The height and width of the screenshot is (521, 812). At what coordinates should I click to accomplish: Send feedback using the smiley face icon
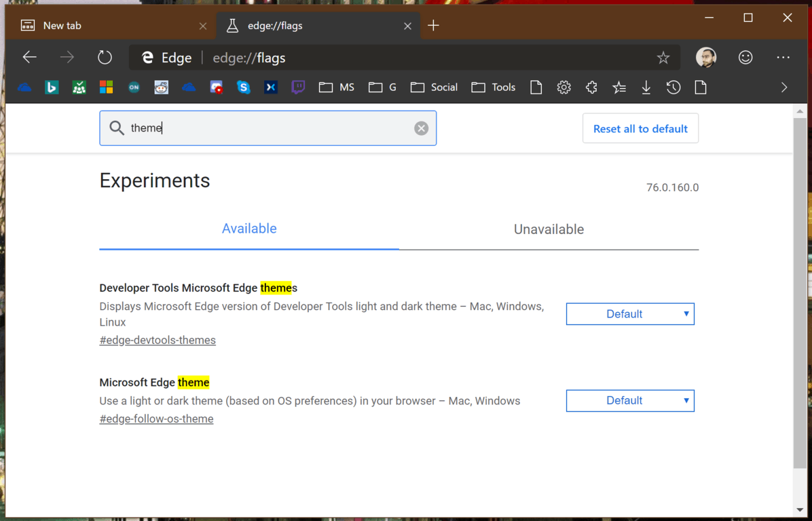coord(745,58)
